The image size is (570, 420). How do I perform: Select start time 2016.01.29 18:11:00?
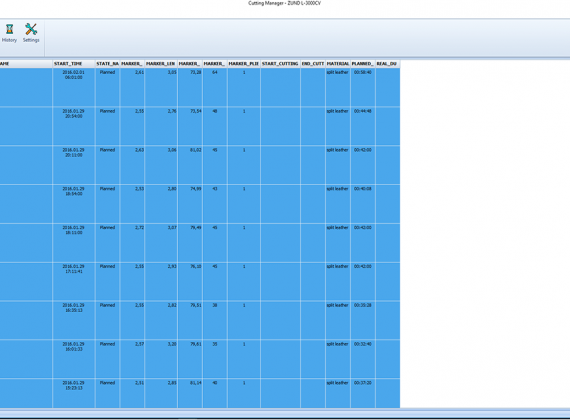click(x=73, y=230)
